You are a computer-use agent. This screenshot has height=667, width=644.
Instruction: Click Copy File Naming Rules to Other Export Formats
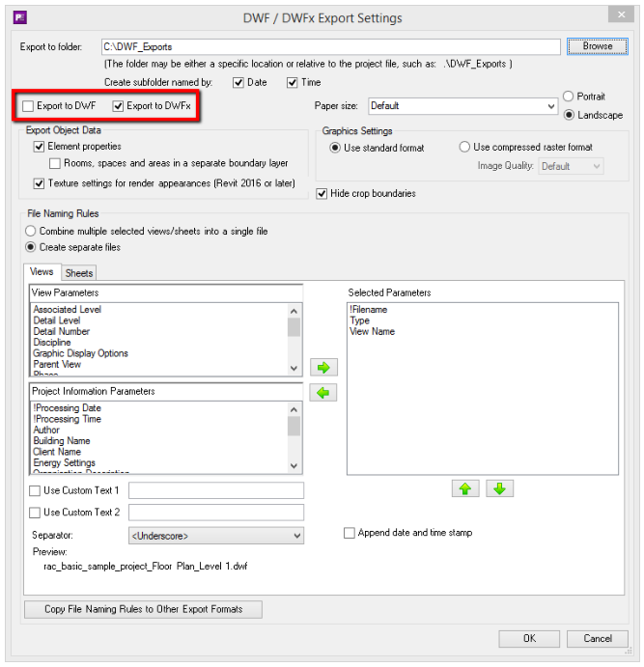click(143, 609)
